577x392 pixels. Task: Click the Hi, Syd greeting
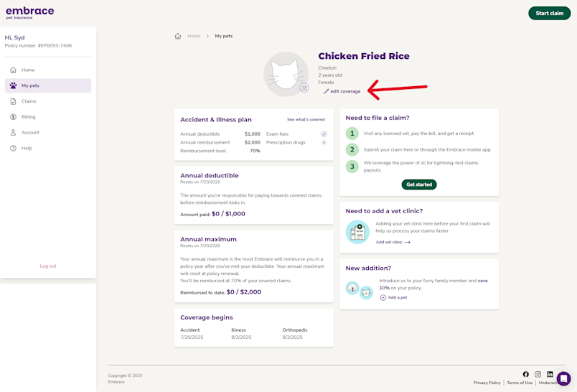coord(15,37)
